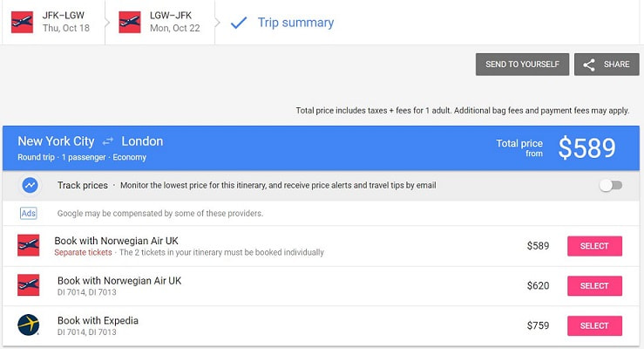Click the Expedia logo icon
The width and height of the screenshot is (644, 349).
(29, 325)
